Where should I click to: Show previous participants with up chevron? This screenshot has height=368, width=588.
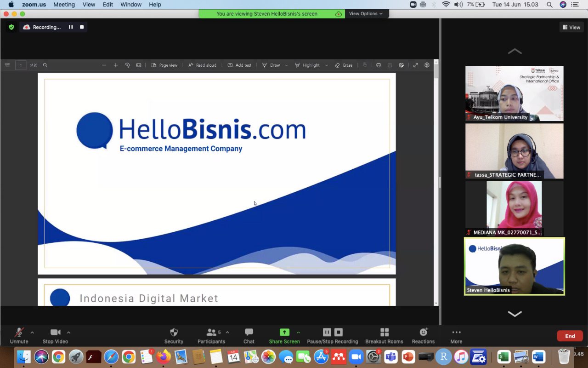[x=514, y=51]
